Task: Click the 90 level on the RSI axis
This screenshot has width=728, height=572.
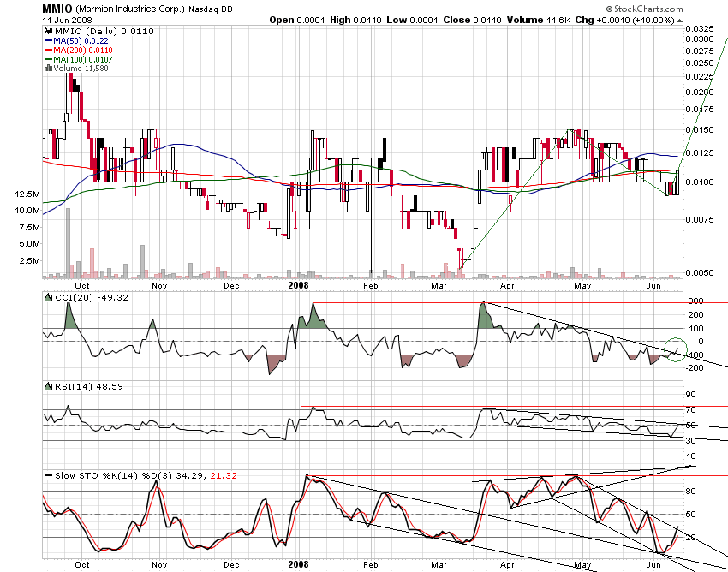Action: tap(691, 395)
